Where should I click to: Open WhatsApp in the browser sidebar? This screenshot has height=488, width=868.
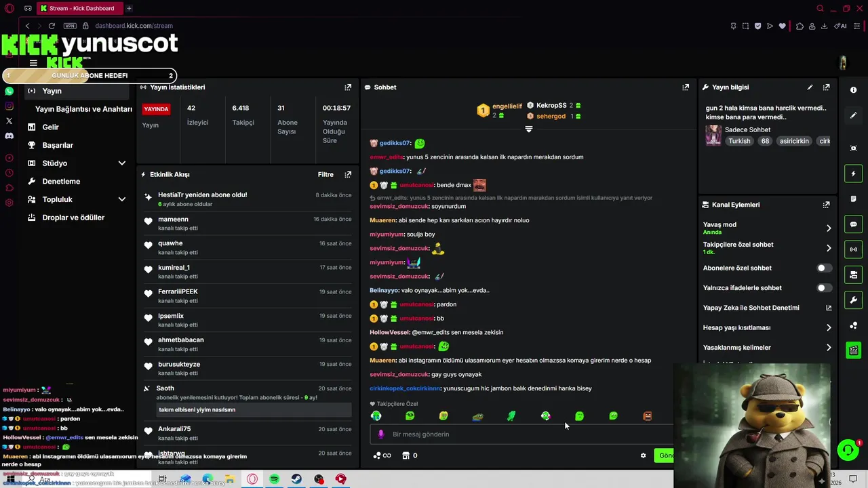(x=9, y=91)
